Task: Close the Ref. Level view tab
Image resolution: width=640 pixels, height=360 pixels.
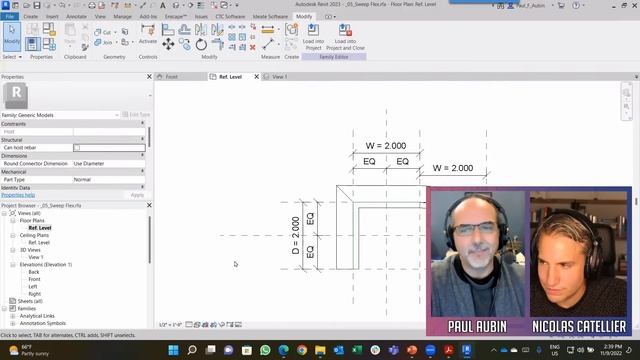Action: (x=257, y=77)
